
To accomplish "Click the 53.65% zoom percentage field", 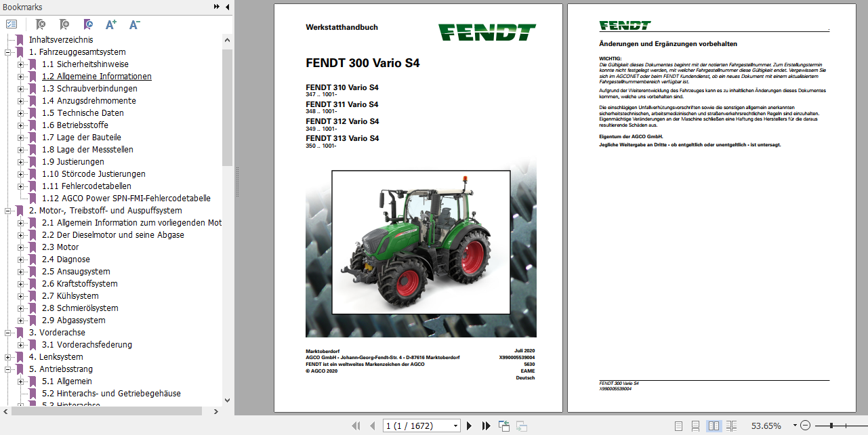I will 766,426.
